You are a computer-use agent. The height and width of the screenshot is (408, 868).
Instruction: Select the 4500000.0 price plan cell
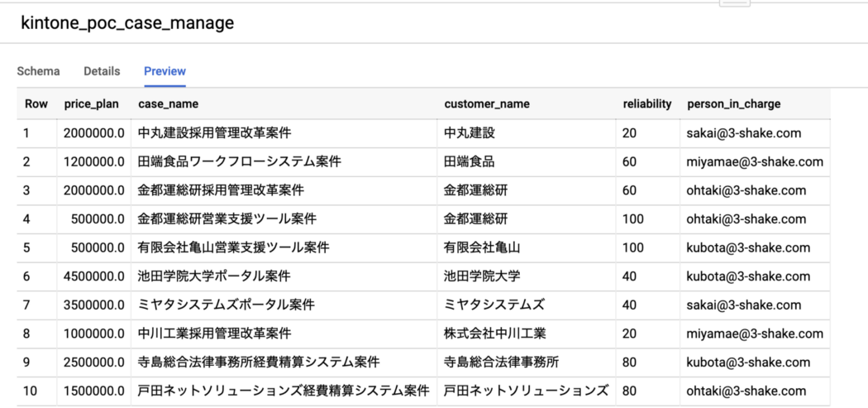pyautogui.click(x=93, y=276)
